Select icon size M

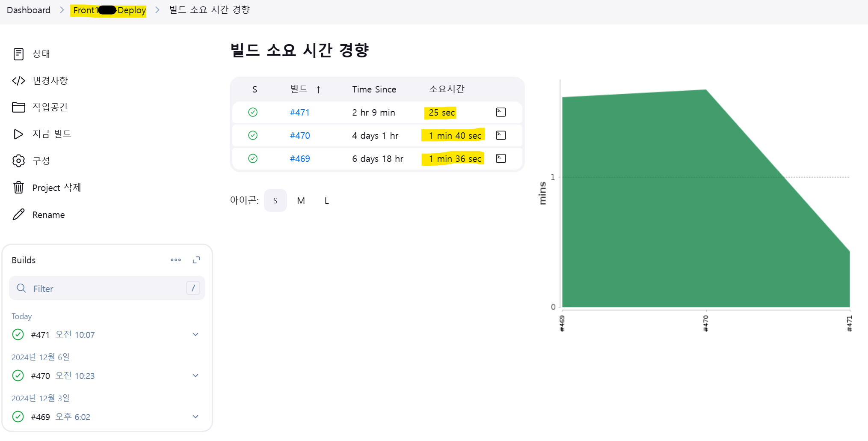point(301,200)
